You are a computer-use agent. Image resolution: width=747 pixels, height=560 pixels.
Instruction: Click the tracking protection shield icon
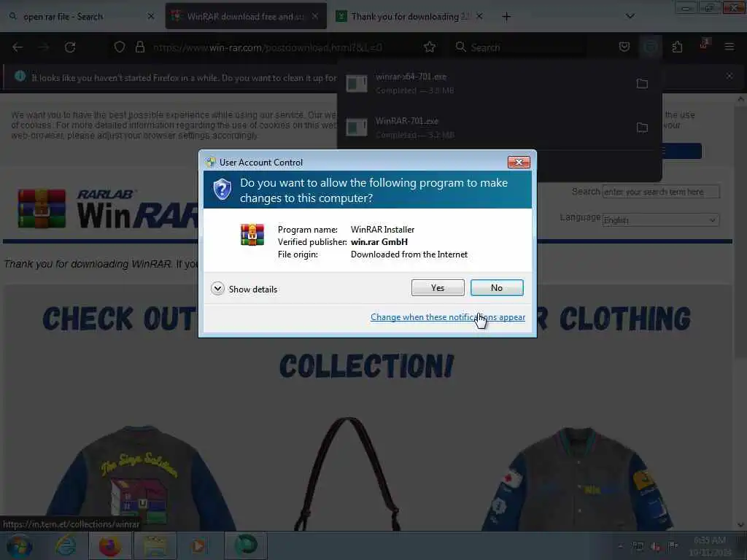[x=120, y=47]
